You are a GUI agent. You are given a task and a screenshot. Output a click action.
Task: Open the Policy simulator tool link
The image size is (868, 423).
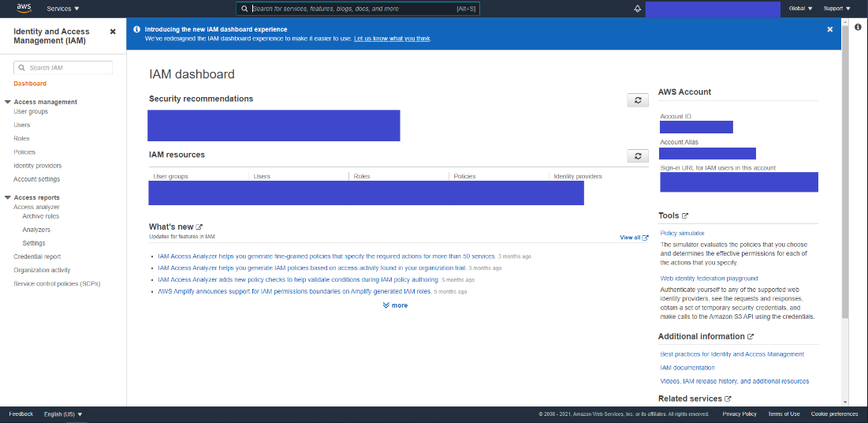[x=682, y=233]
